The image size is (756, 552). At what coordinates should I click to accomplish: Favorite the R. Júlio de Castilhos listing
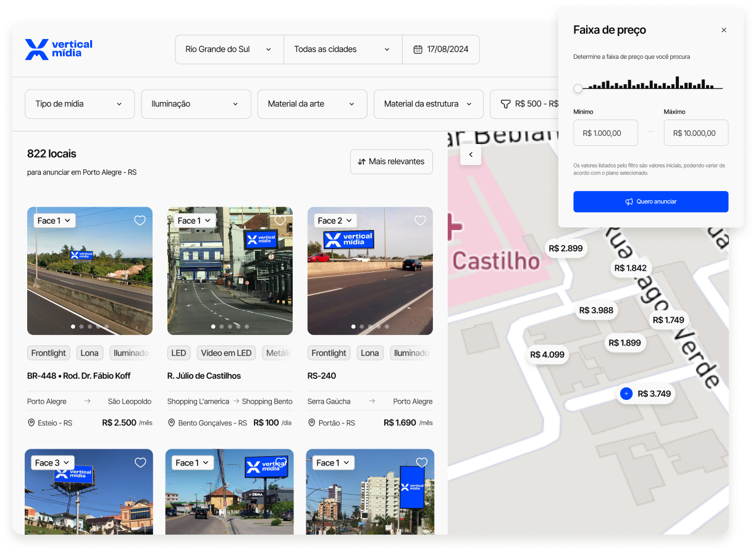[x=280, y=221]
